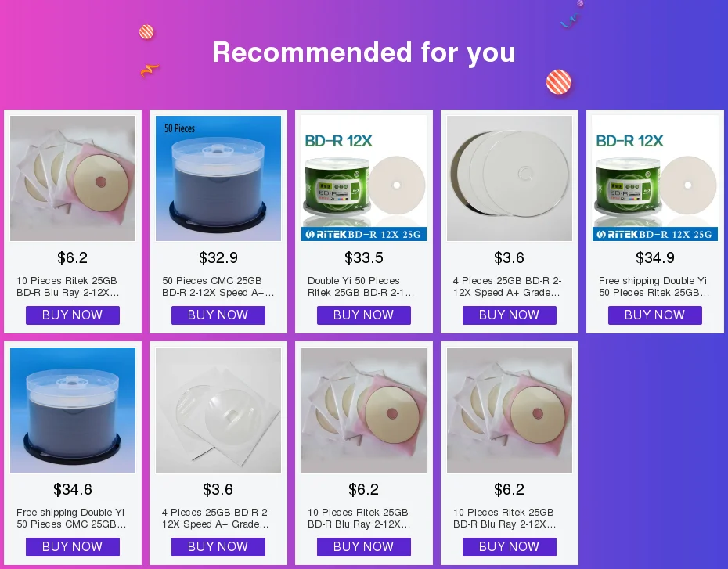Viewport: 728px width, 569px height.
Task: Select the $32.9 price label
Action: point(218,257)
